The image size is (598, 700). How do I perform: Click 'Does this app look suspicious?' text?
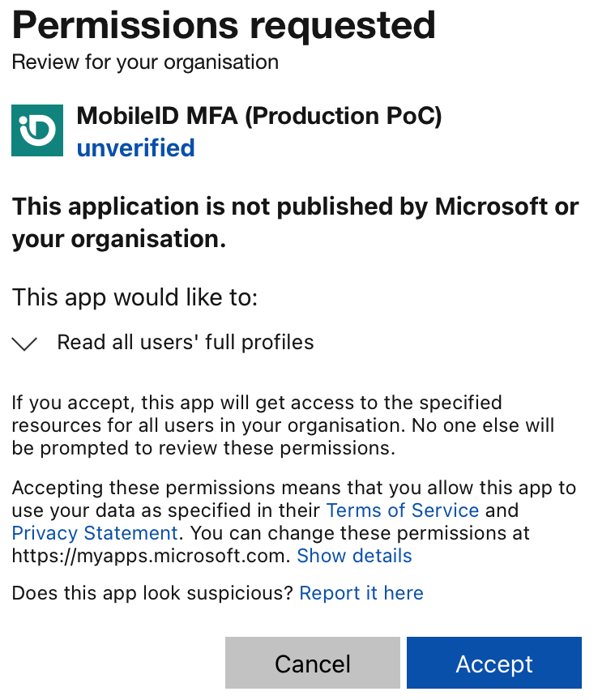coord(152,593)
